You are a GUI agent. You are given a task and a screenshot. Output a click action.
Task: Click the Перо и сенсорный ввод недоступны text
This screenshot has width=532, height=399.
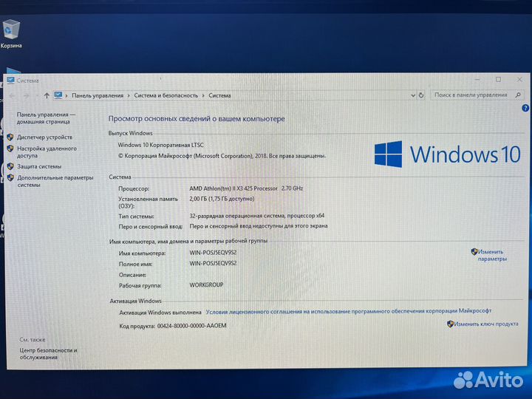point(259,226)
